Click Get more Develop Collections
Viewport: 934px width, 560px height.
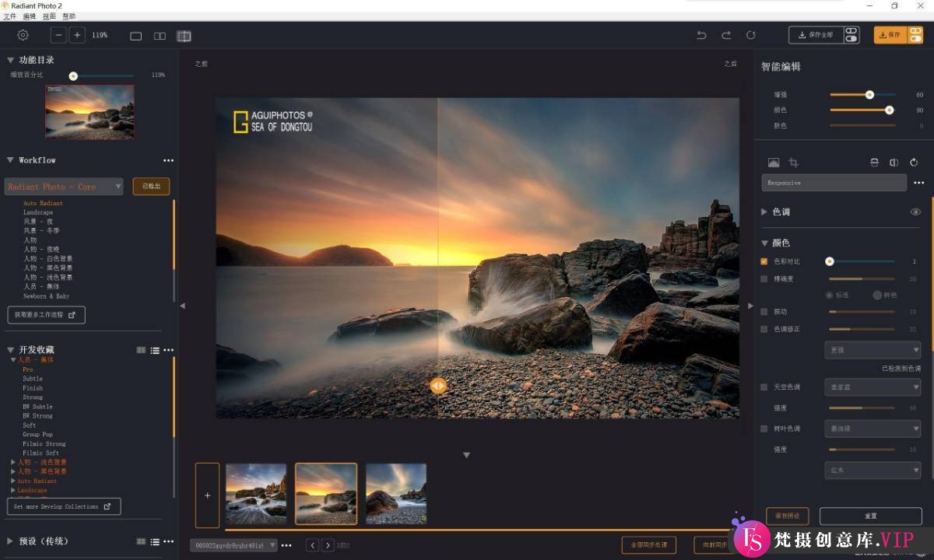[64, 506]
